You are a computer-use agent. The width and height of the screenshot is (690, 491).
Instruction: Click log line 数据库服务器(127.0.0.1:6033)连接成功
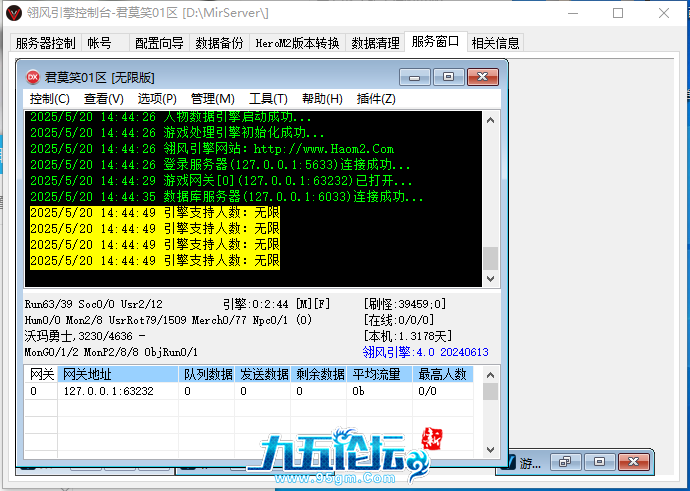click(x=227, y=196)
